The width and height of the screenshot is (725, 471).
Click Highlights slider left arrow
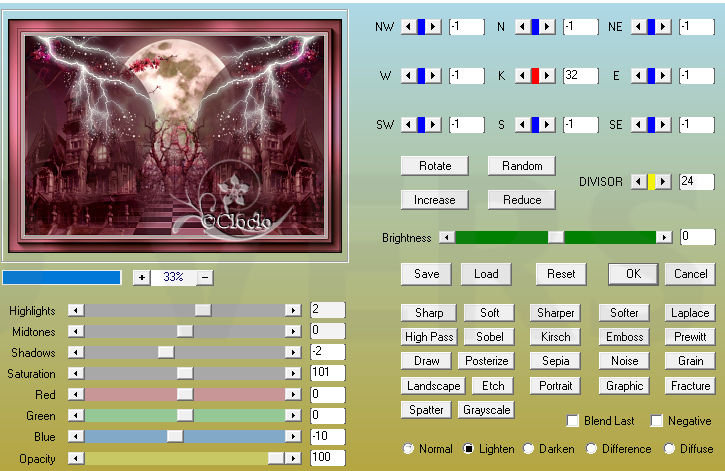tap(76, 310)
